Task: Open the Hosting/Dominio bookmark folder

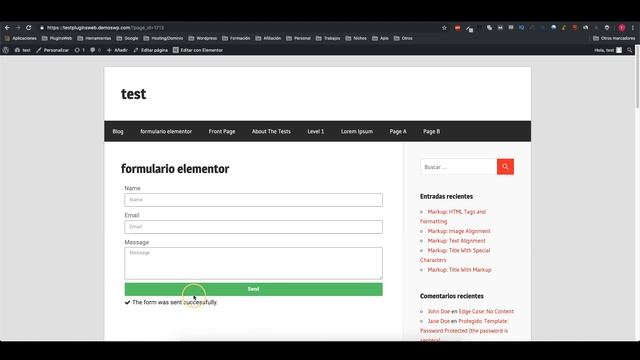Action: 163,38
